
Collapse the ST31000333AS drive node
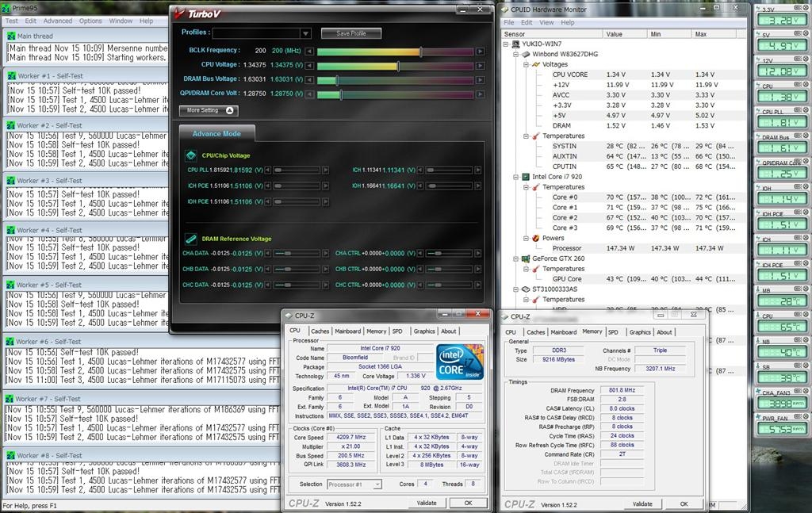[515, 289]
